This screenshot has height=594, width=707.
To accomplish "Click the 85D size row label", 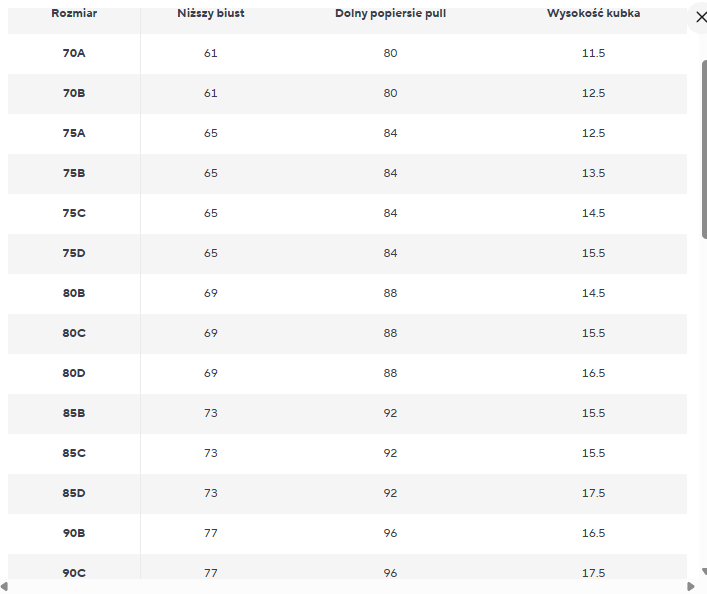I will coord(74,493).
